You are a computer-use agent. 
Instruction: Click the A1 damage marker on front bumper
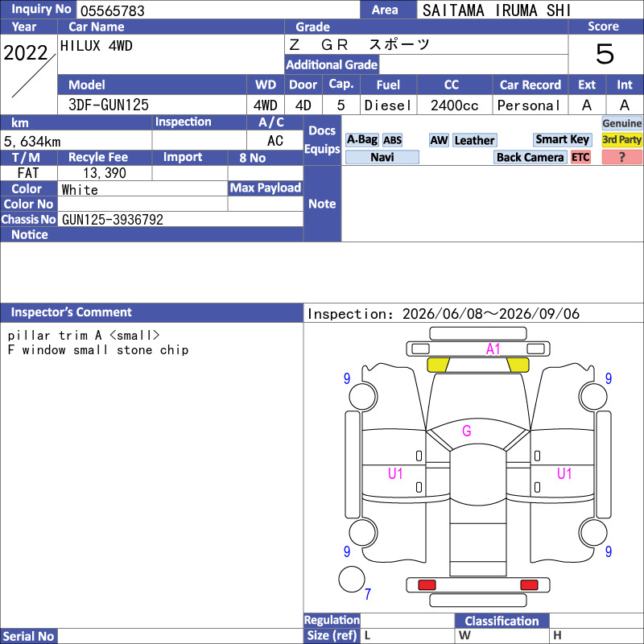(493, 349)
